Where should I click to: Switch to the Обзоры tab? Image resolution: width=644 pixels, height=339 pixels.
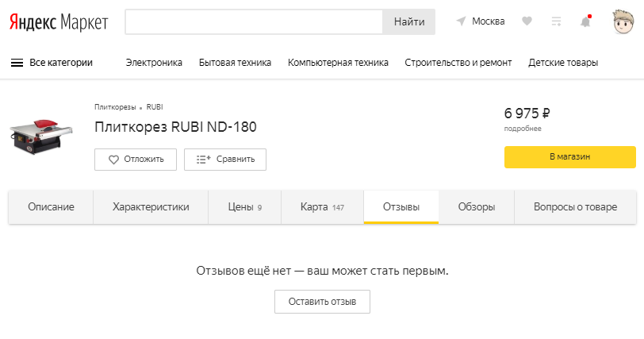click(477, 207)
